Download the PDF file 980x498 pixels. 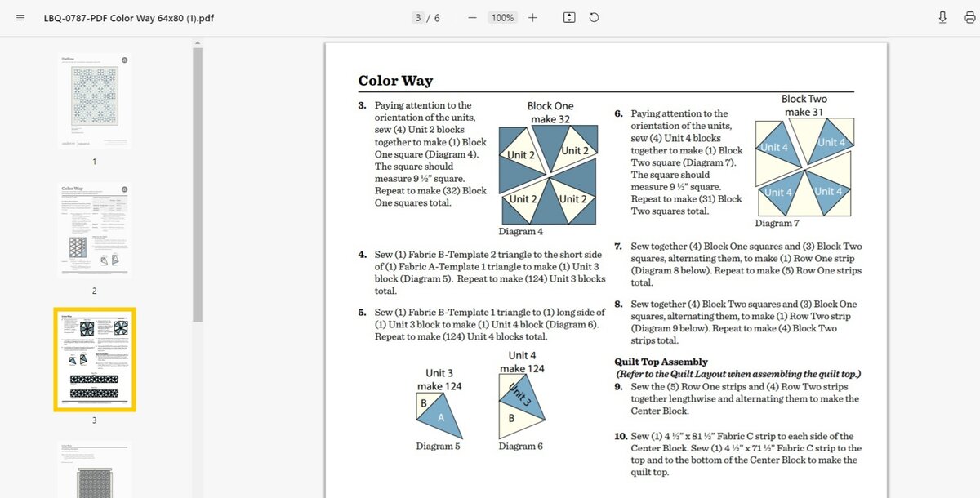pyautogui.click(x=942, y=18)
